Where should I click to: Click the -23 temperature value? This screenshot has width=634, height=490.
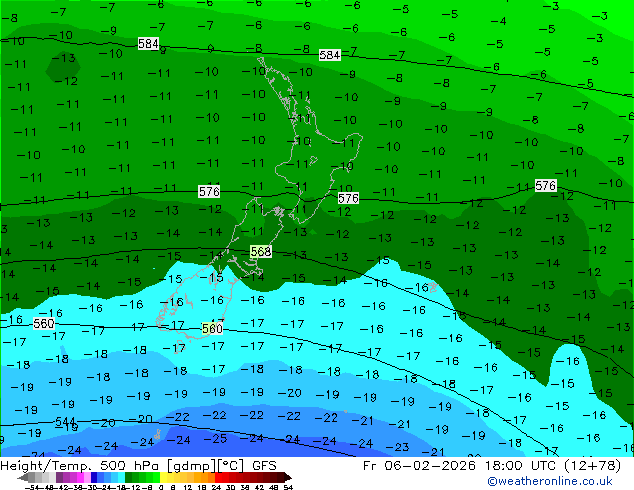(397, 447)
